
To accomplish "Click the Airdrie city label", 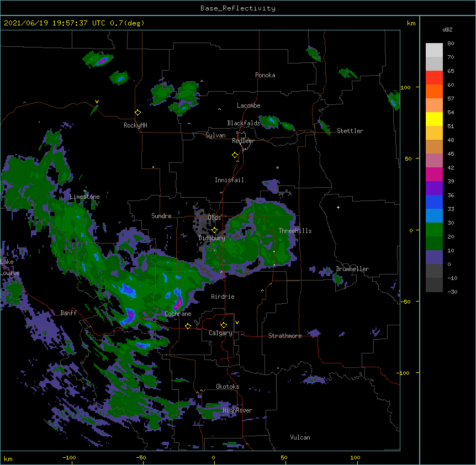I will 223,297.
